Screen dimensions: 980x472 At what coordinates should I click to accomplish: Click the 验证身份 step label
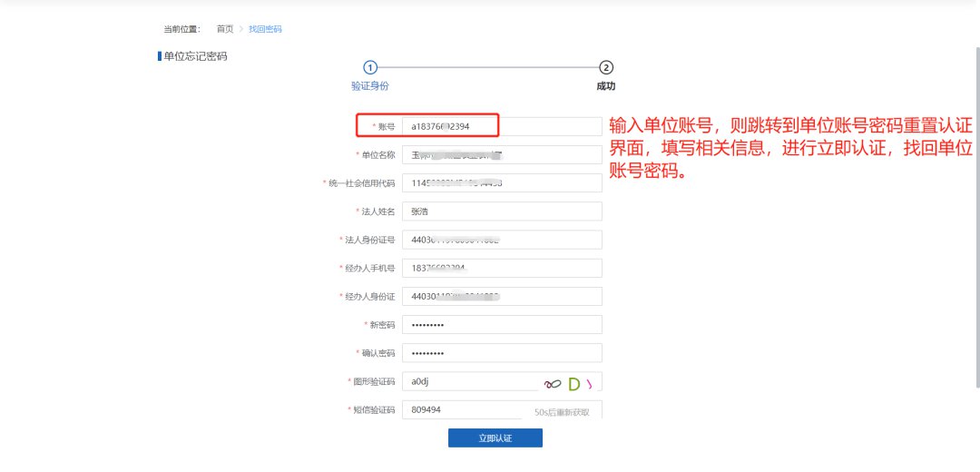[369, 86]
